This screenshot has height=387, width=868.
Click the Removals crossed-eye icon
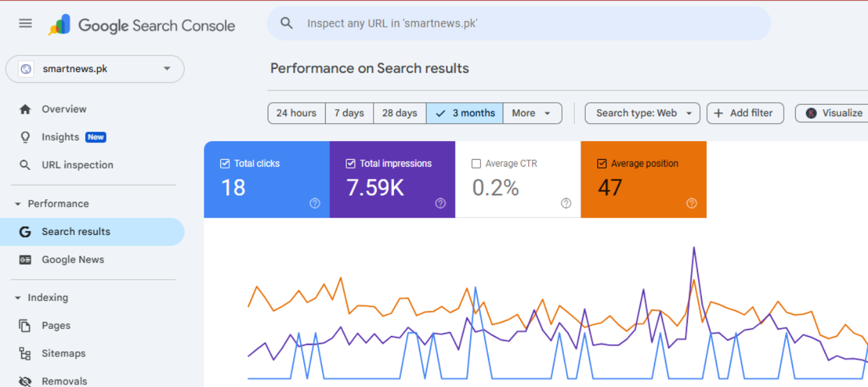pyautogui.click(x=25, y=381)
